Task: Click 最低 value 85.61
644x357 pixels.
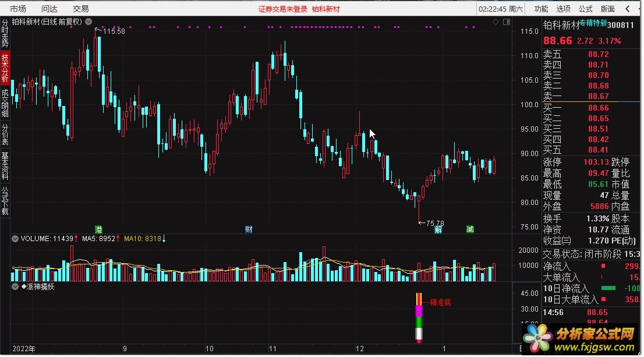Action: (x=599, y=184)
